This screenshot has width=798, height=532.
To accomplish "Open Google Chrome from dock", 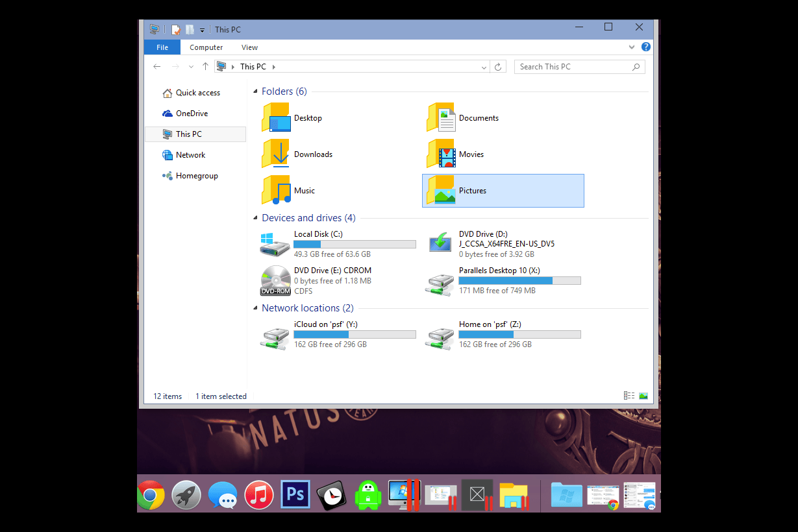I will (x=149, y=496).
